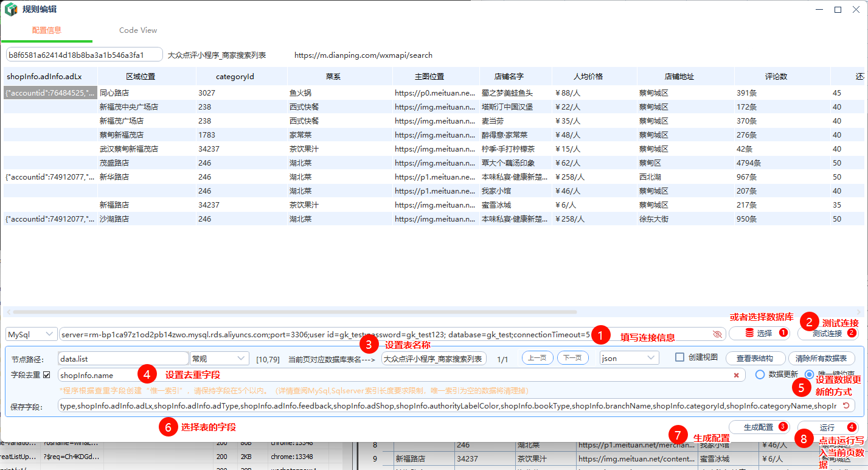
Task: Select the 配置信息 tab
Action: 46,30
